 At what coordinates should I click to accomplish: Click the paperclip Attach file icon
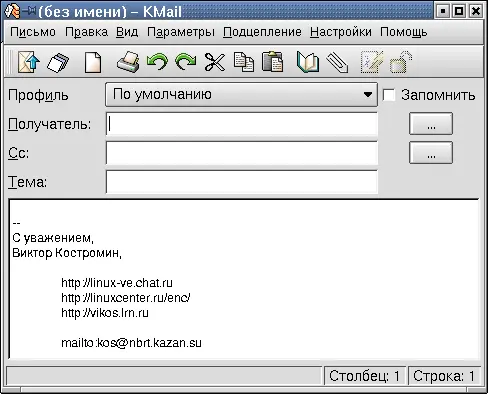[337, 62]
